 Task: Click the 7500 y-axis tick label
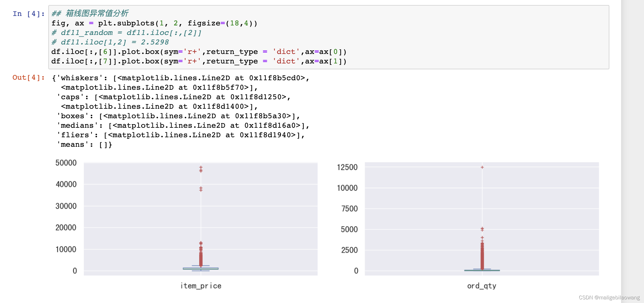[349, 209]
